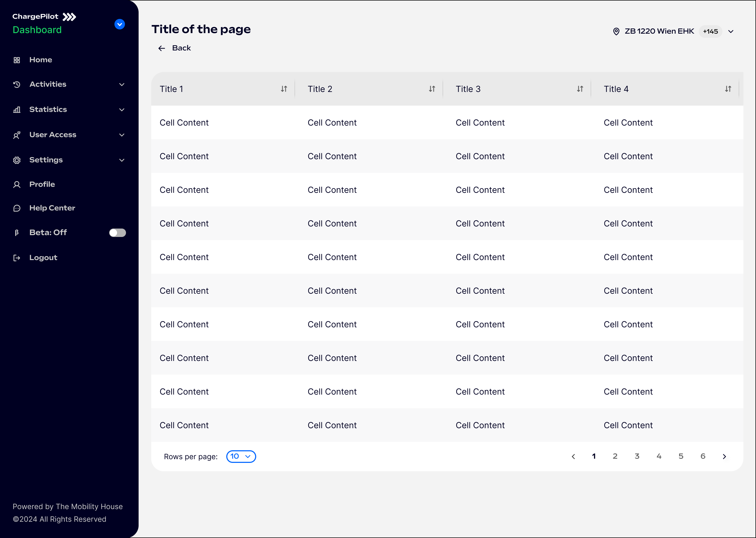Expand the Activities submenu chevron
The height and width of the screenshot is (538, 756).
click(x=122, y=85)
